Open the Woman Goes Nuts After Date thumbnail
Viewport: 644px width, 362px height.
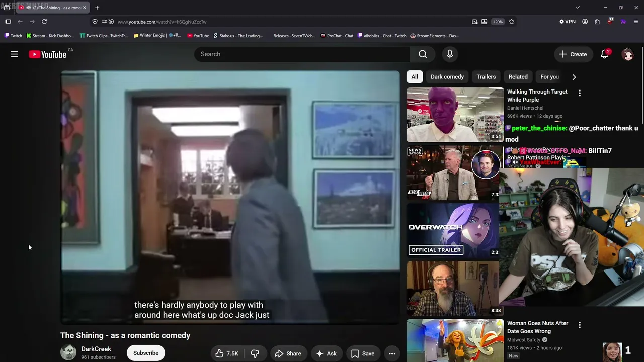click(x=455, y=340)
